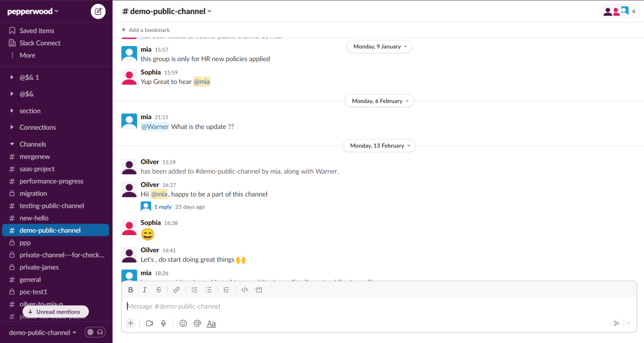Open Slack Connect from the sidebar
The width and height of the screenshot is (644, 343).
click(39, 43)
